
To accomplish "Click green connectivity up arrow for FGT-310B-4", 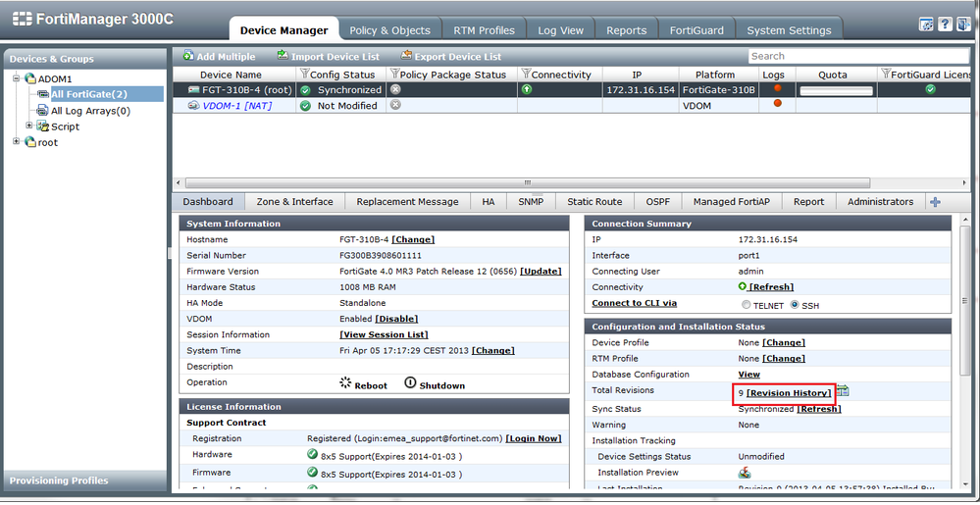I will (527, 89).
